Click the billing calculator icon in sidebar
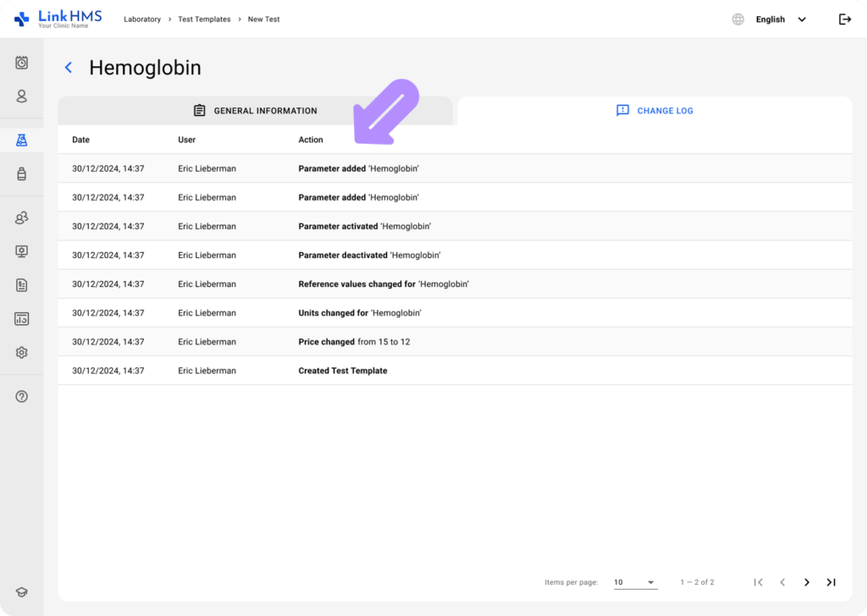Image resolution: width=867 pixels, height=616 pixels. pos(21,318)
